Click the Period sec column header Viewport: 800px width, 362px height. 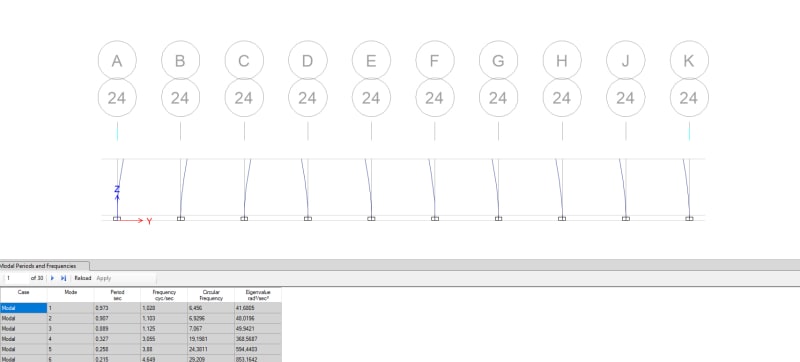[117, 295]
